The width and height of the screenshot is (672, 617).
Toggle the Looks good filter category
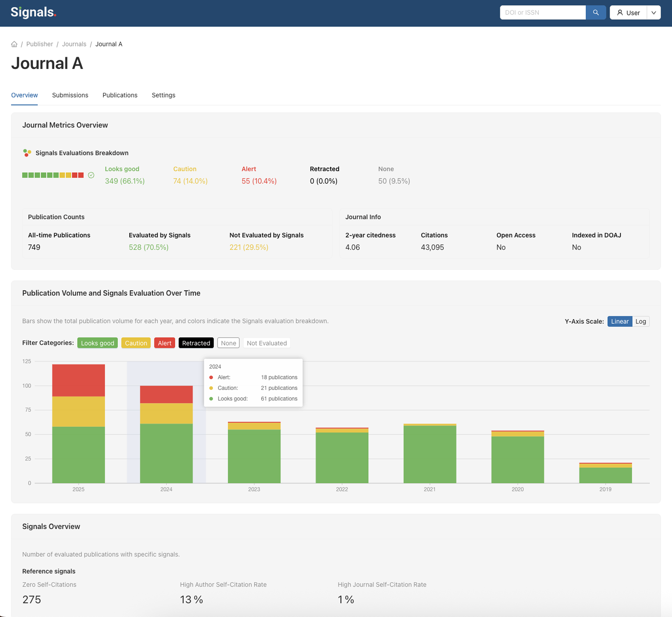coord(97,343)
